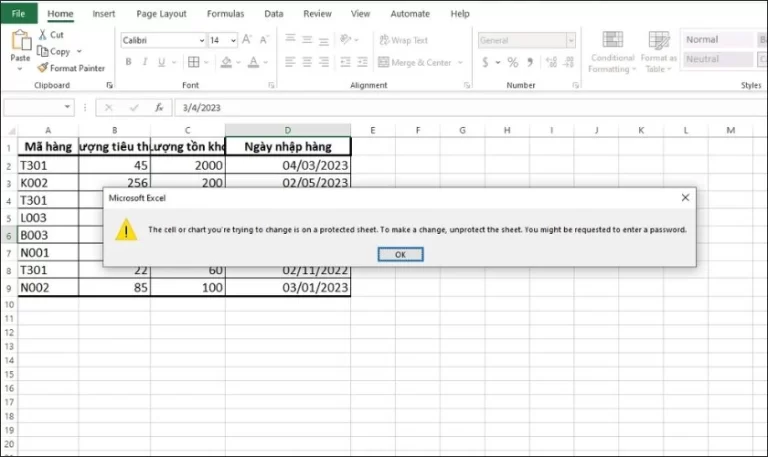The width and height of the screenshot is (768, 457).
Task: Click the formula bar Enter checkmark
Action: [x=134, y=107]
